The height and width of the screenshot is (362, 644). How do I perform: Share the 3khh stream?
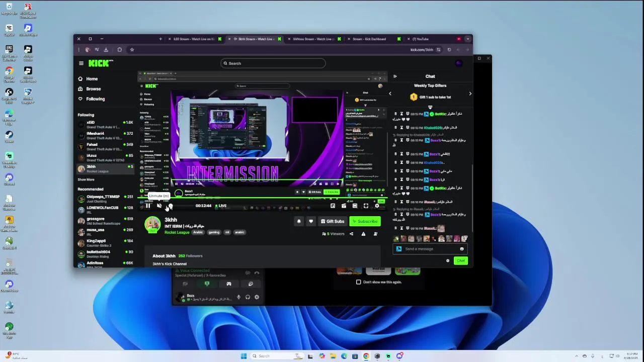[351, 234]
